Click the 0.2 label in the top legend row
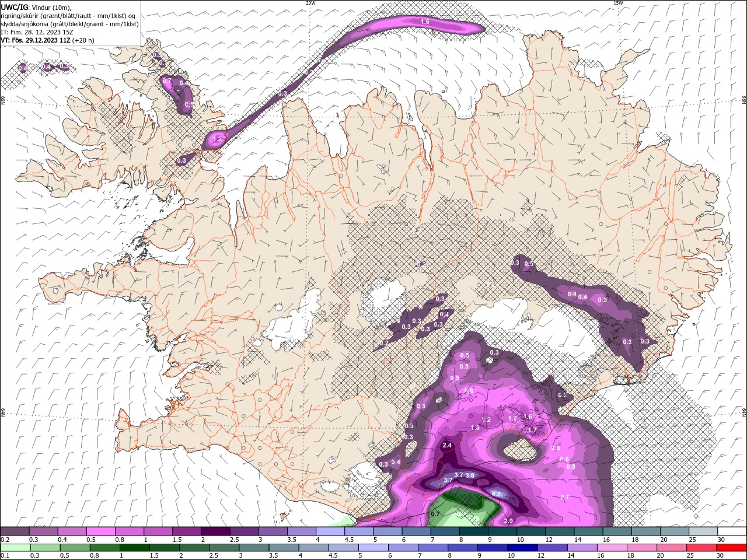The image size is (747, 560). pos(4,540)
